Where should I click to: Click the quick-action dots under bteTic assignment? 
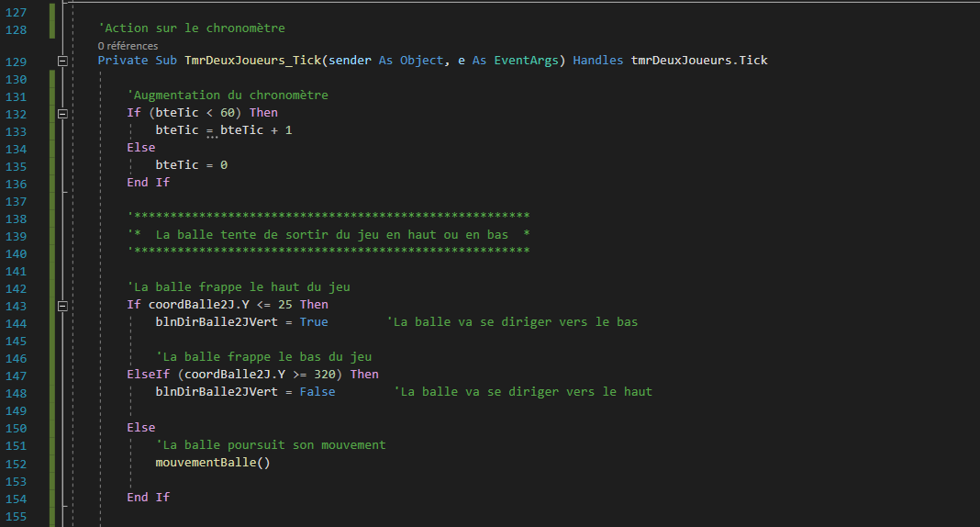212,136
